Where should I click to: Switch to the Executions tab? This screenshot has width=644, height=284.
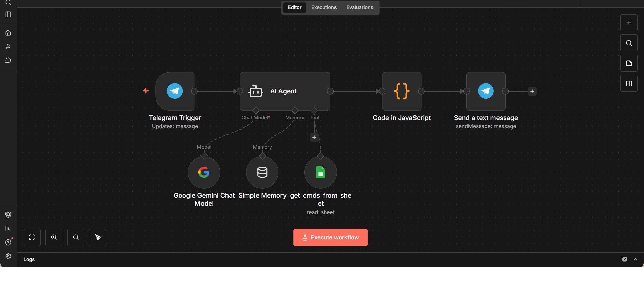click(324, 7)
